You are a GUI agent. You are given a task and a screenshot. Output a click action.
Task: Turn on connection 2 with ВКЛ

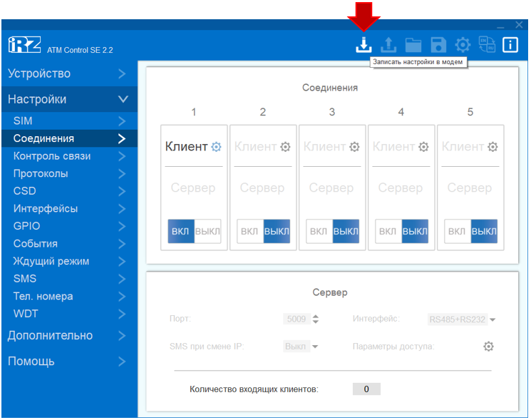(249, 231)
